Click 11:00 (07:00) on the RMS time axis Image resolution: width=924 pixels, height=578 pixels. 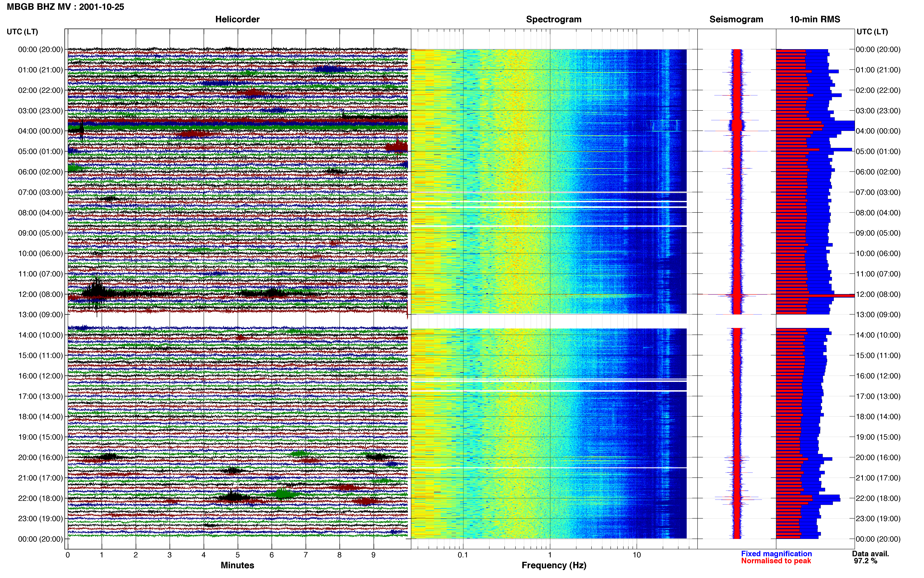pyautogui.click(x=878, y=274)
